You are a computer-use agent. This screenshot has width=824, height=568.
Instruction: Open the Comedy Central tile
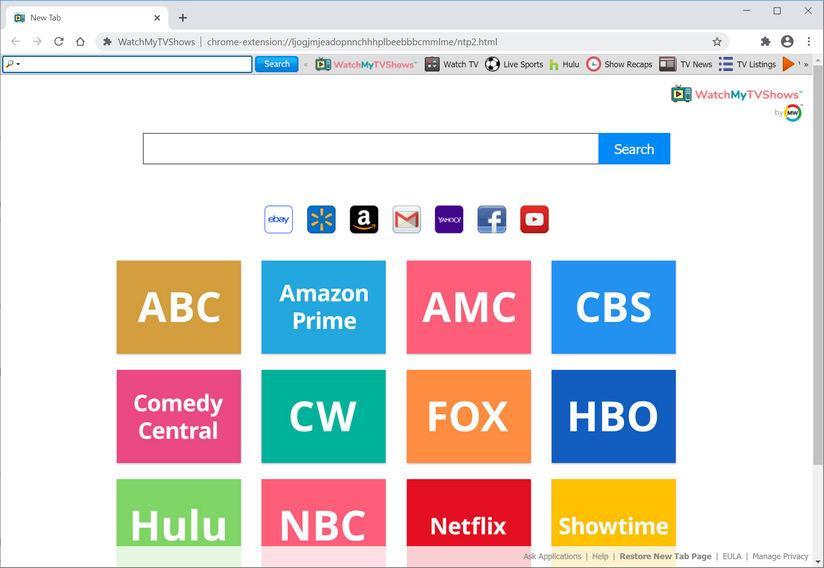[179, 416]
